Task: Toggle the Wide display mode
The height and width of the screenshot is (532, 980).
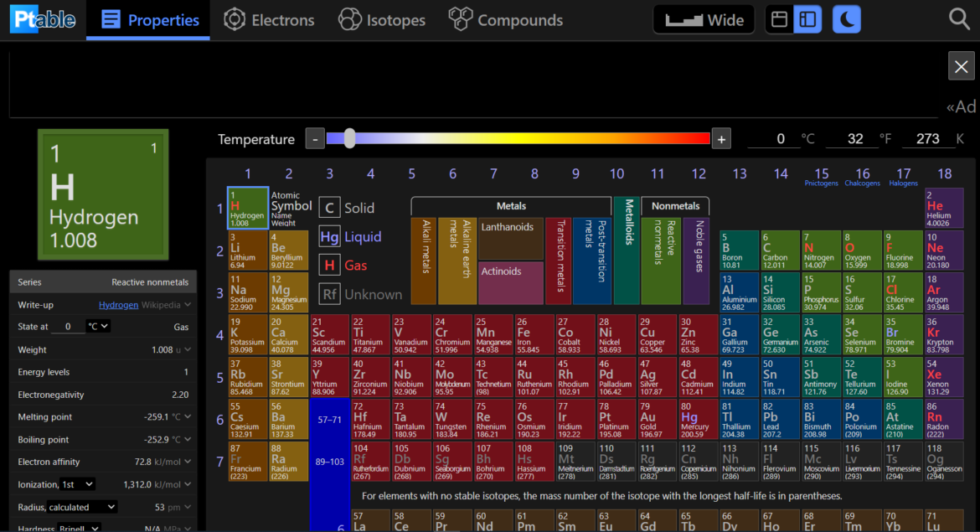Action: [704, 18]
